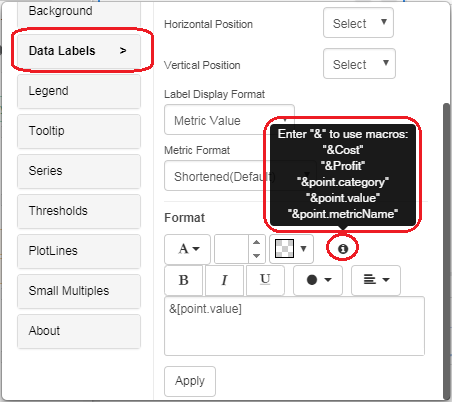Open the Small Multiples section
452x402 pixels.
pos(79,291)
